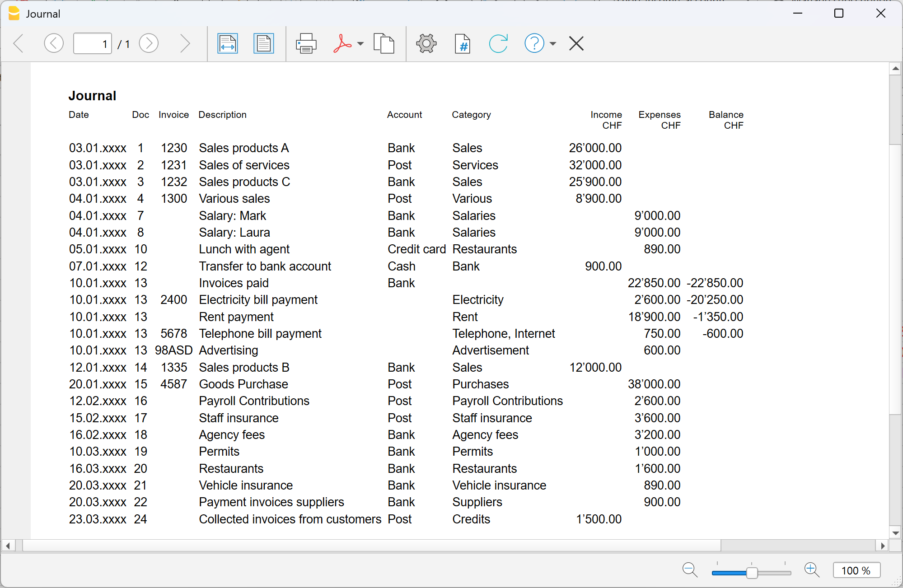Refresh the journal preview
The width and height of the screenshot is (903, 588).
498,44
